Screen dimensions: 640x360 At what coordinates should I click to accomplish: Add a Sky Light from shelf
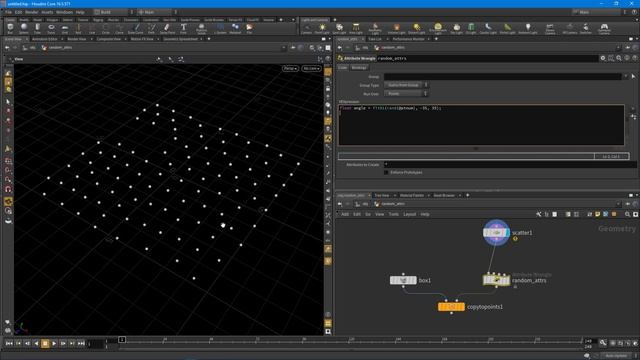point(456,29)
